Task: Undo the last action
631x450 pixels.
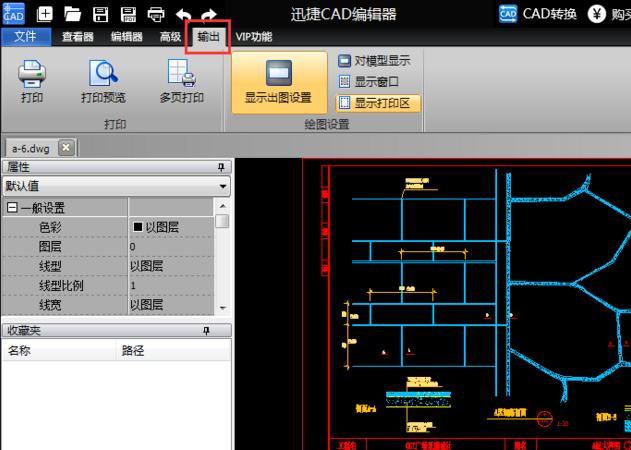Action: point(184,15)
